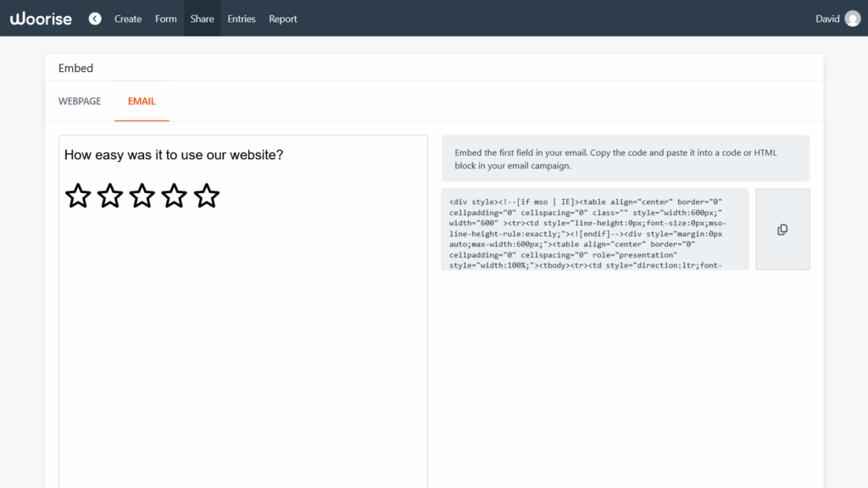This screenshot has height=488, width=868.
Task: Open the Share menu item
Action: [202, 18]
